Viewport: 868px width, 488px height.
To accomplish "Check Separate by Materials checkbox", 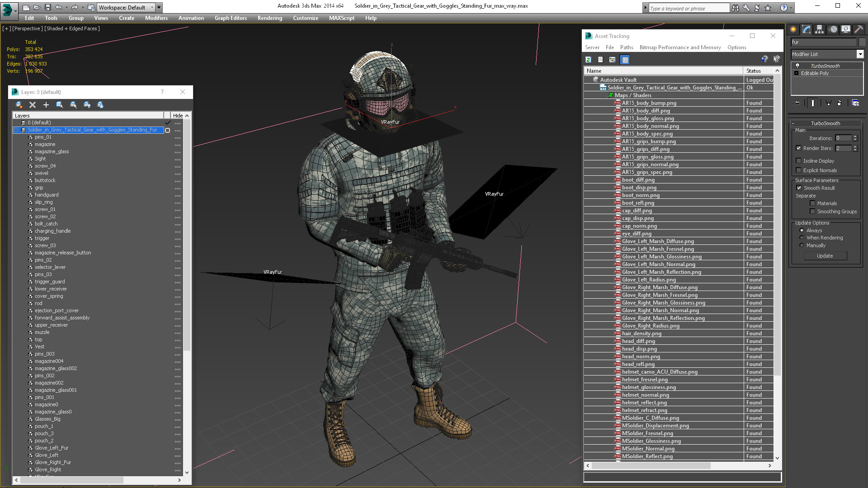I will (812, 203).
